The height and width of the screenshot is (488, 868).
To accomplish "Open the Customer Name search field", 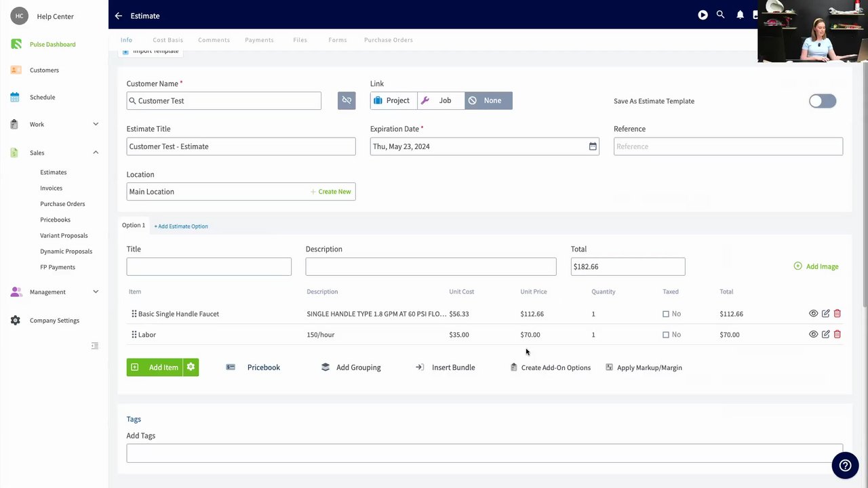I will 224,101.
